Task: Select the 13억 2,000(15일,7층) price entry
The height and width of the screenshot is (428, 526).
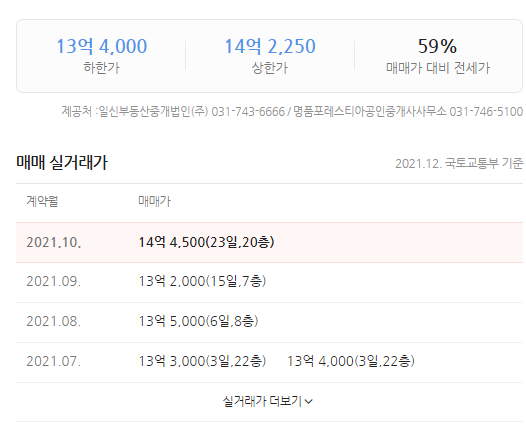Action: 202,281
